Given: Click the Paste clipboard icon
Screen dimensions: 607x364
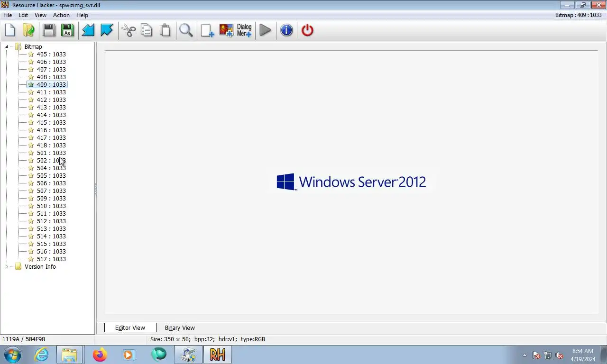Looking at the screenshot, I should (x=165, y=30).
